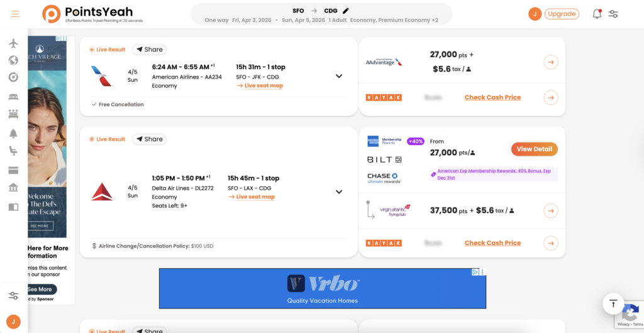
Task: Click the +40% bonus badge
Action: 415,141
